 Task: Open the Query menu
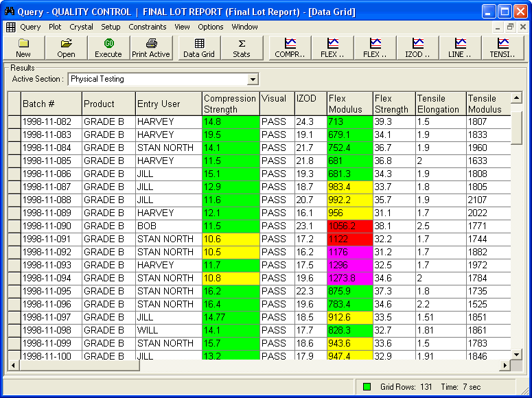click(x=30, y=27)
